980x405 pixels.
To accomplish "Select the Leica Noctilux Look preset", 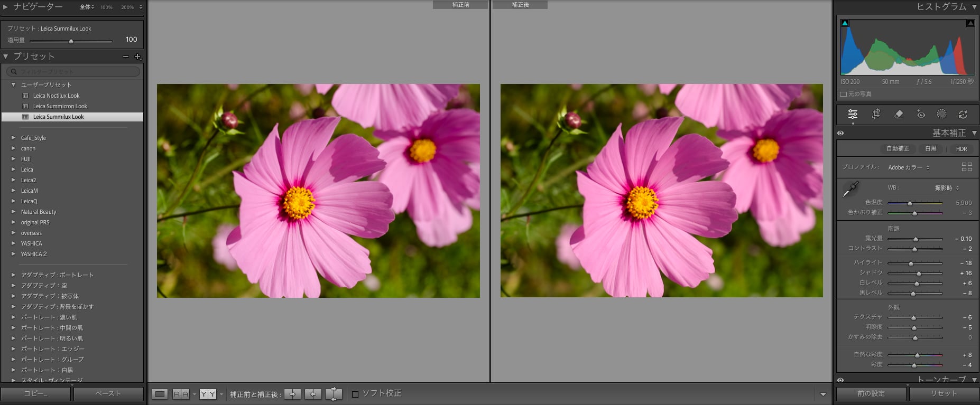I will click(x=56, y=96).
